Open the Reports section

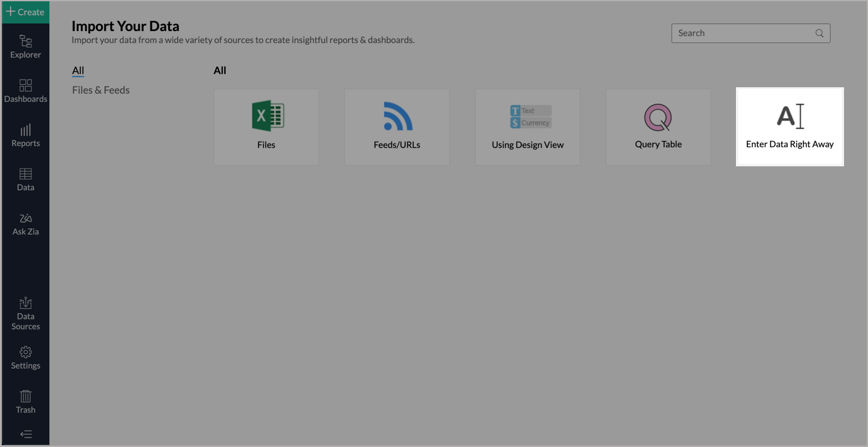pyautogui.click(x=25, y=134)
